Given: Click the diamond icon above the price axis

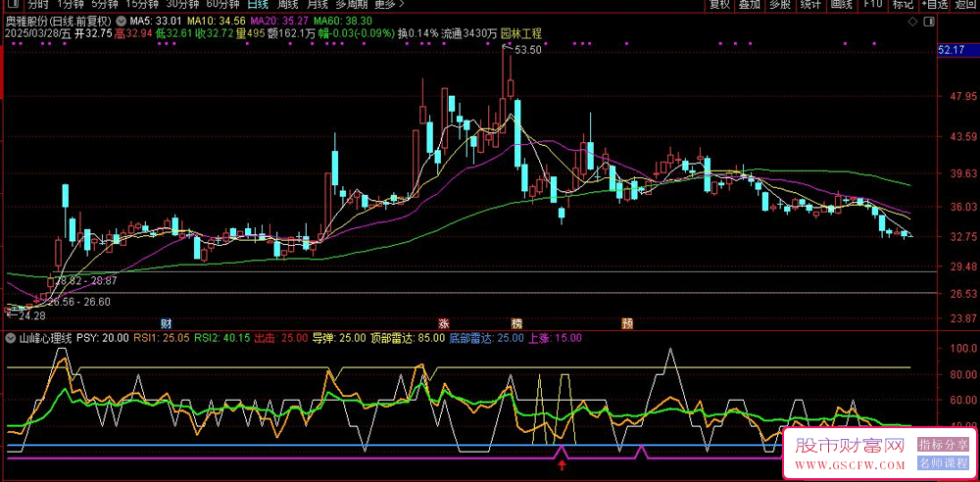Looking at the screenshot, I should 913,20.
